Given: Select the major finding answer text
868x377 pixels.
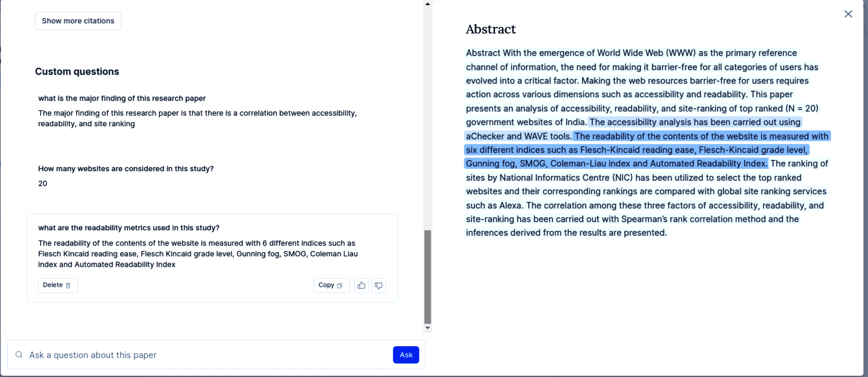Looking at the screenshot, I should coord(198,118).
